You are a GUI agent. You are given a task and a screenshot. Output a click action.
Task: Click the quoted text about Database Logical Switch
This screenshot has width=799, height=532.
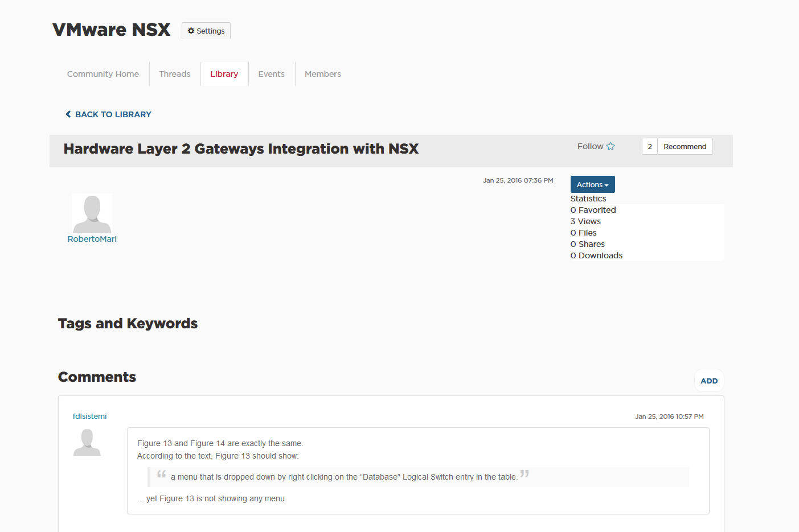click(344, 477)
